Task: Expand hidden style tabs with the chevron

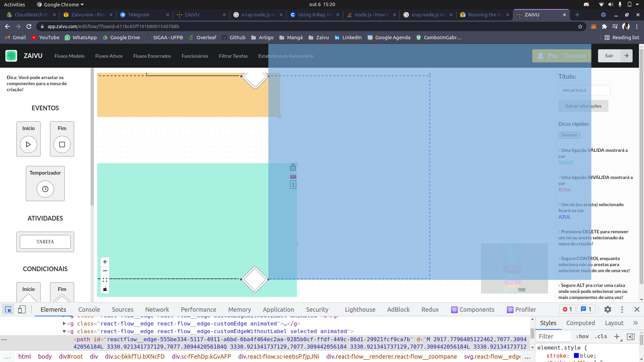Action: [x=636, y=323]
